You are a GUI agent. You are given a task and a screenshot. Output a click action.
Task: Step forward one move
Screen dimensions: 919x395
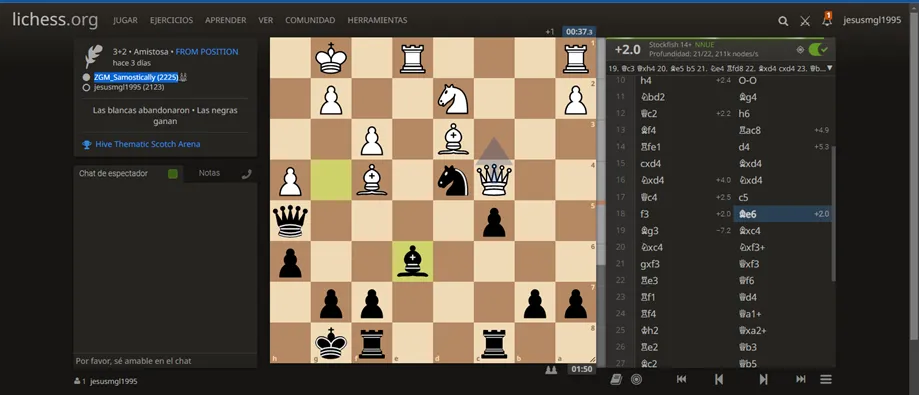763,379
